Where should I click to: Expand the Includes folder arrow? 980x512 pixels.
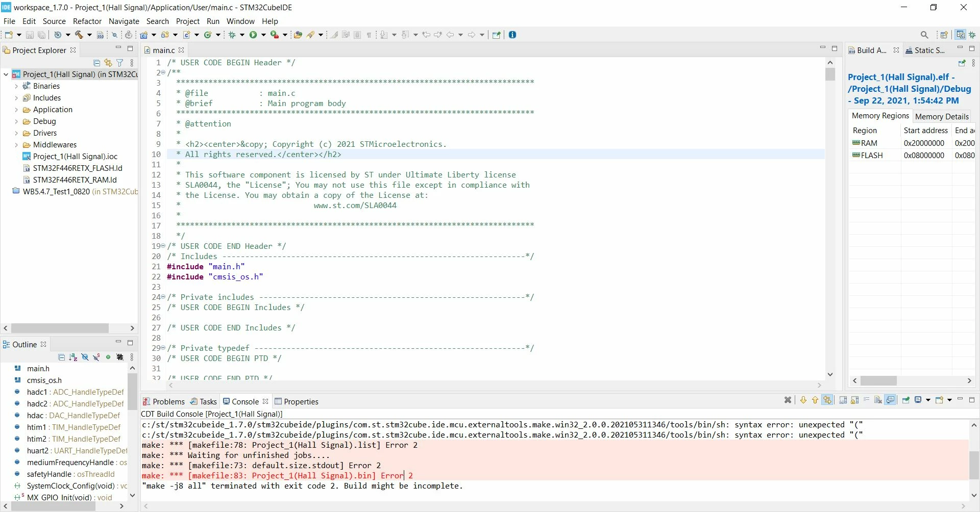click(16, 98)
